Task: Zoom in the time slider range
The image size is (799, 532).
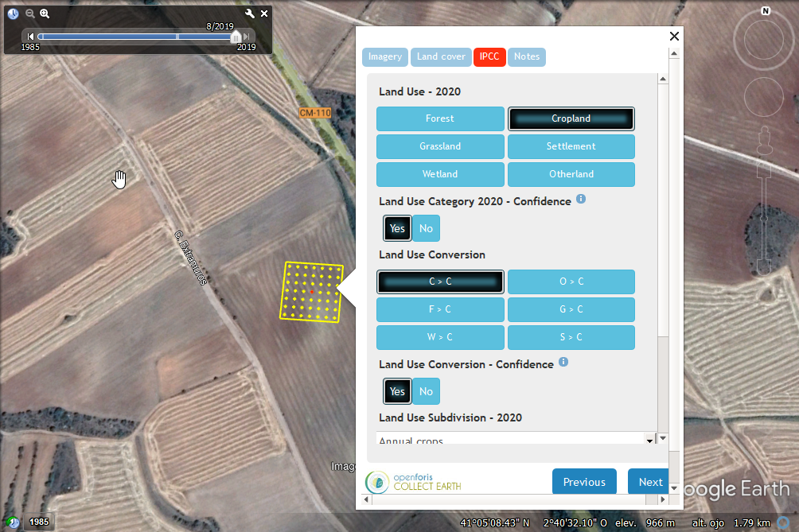Action: pos(45,14)
